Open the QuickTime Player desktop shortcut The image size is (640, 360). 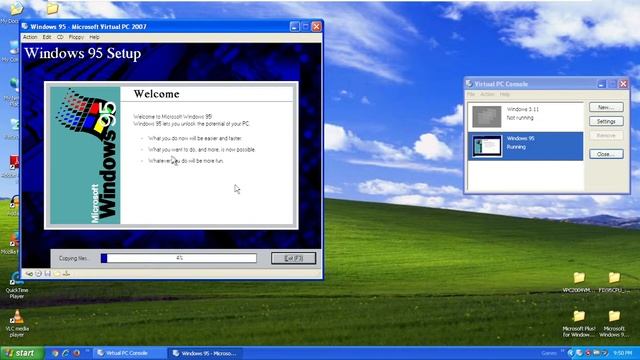tap(17, 285)
